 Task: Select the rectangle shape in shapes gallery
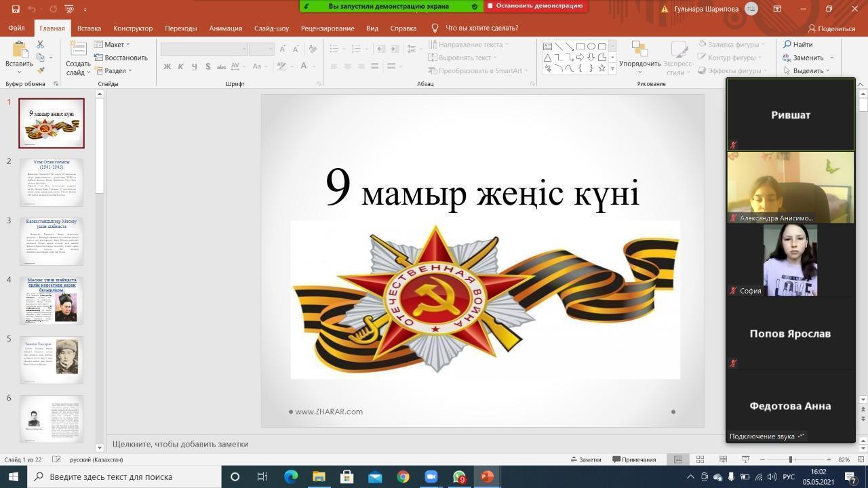click(580, 46)
